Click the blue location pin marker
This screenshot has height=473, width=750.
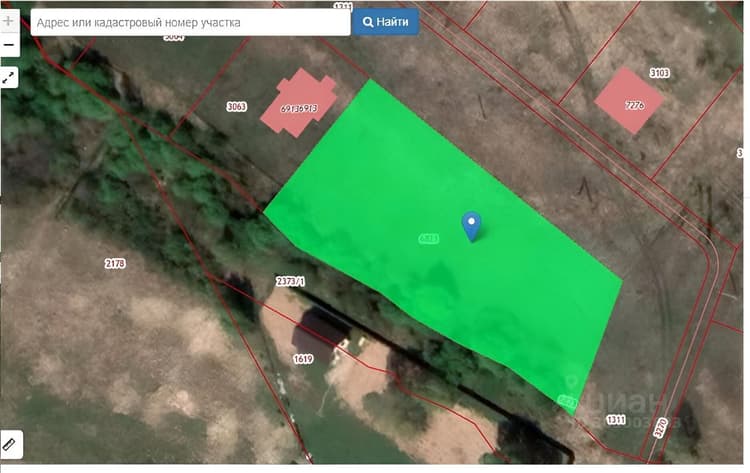tap(471, 226)
